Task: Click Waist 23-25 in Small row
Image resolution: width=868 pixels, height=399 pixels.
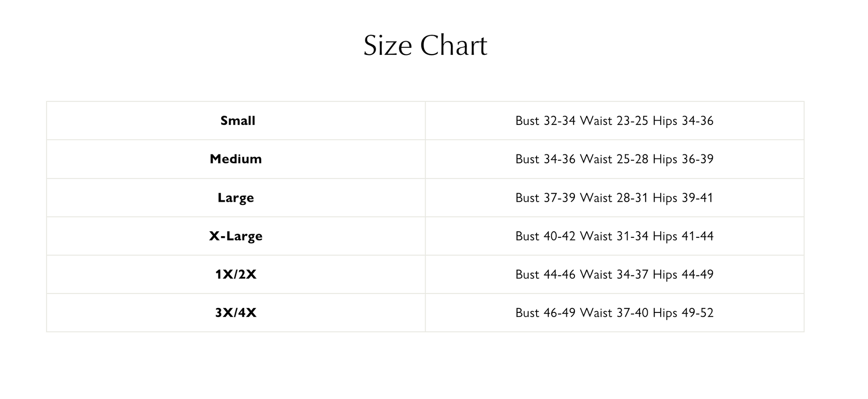Action: (x=614, y=121)
